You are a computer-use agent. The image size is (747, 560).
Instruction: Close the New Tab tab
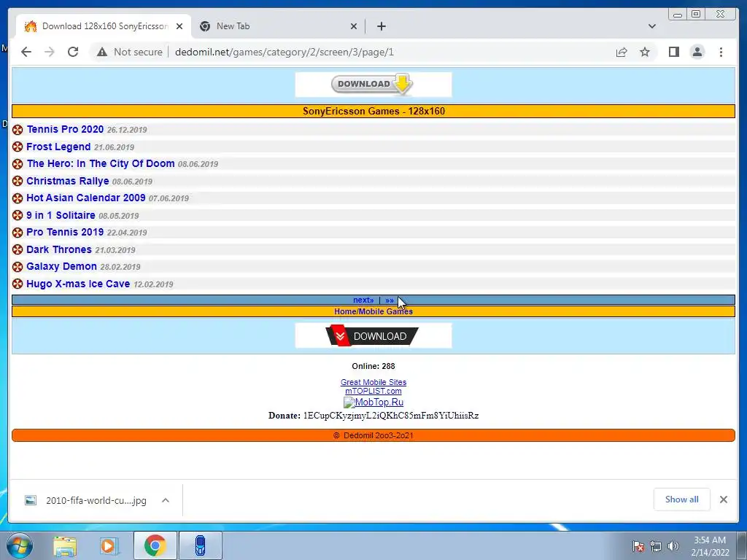[354, 26]
